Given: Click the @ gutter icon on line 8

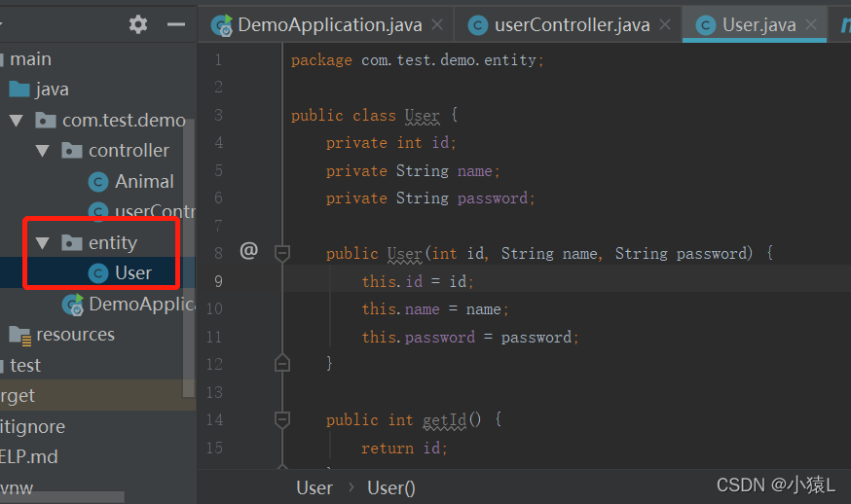Looking at the screenshot, I should point(248,251).
